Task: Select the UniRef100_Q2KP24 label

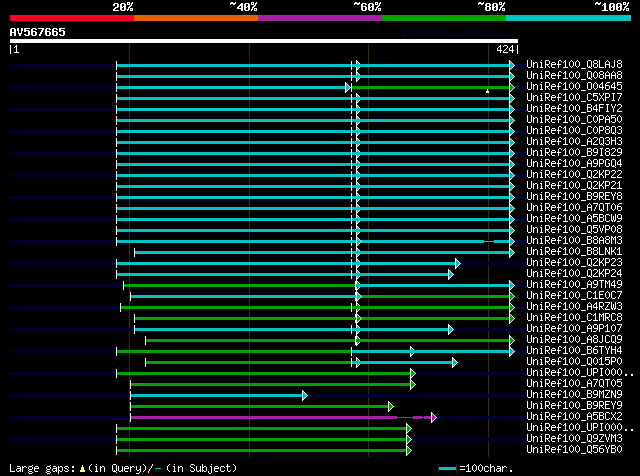Action: click(574, 274)
